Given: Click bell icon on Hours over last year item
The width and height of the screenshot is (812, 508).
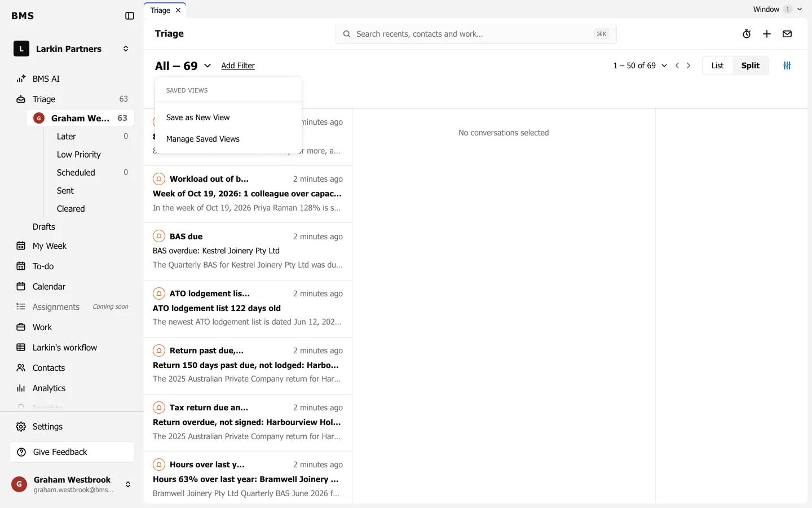Looking at the screenshot, I should [x=159, y=465].
